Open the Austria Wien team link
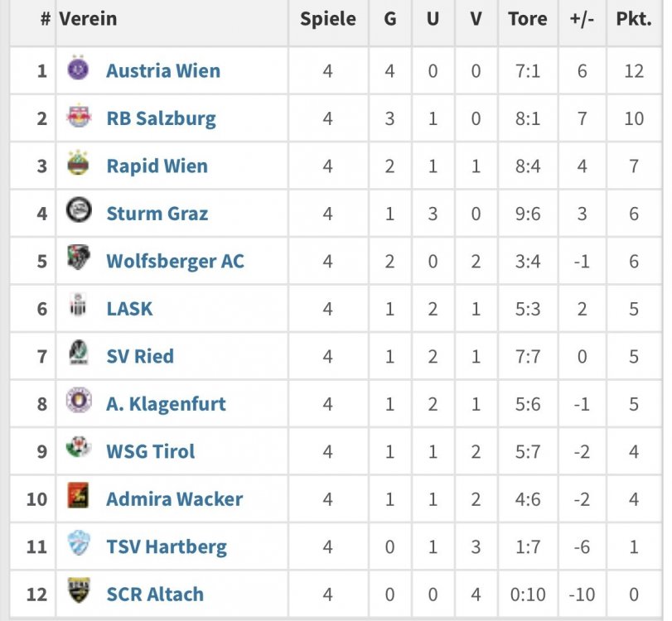 [x=163, y=70]
